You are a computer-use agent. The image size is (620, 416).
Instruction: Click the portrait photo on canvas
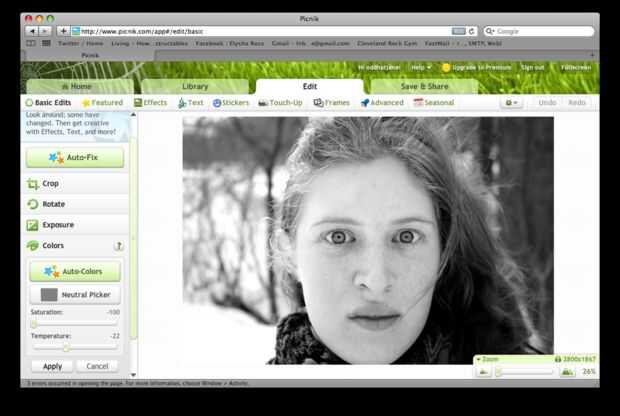coord(368,240)
